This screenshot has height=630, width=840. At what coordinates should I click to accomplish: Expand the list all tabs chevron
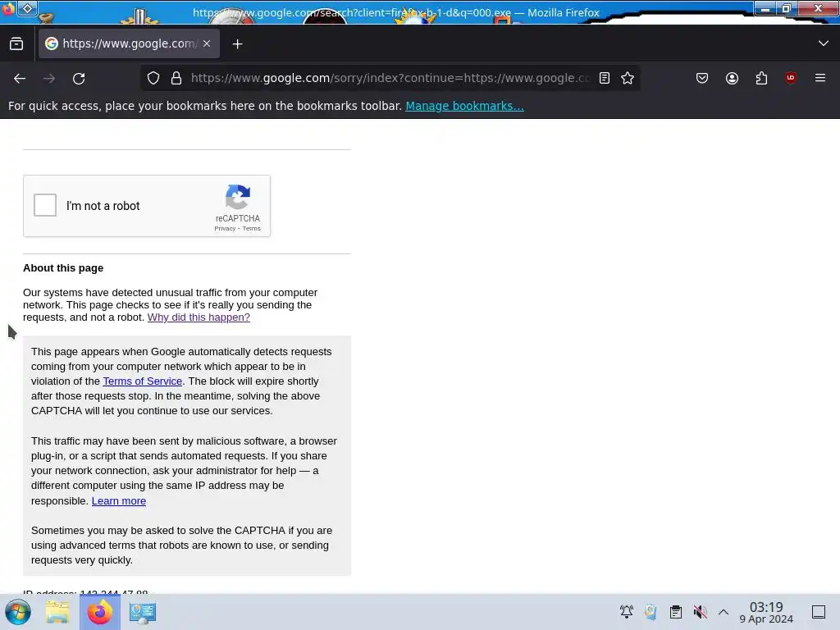824,43
